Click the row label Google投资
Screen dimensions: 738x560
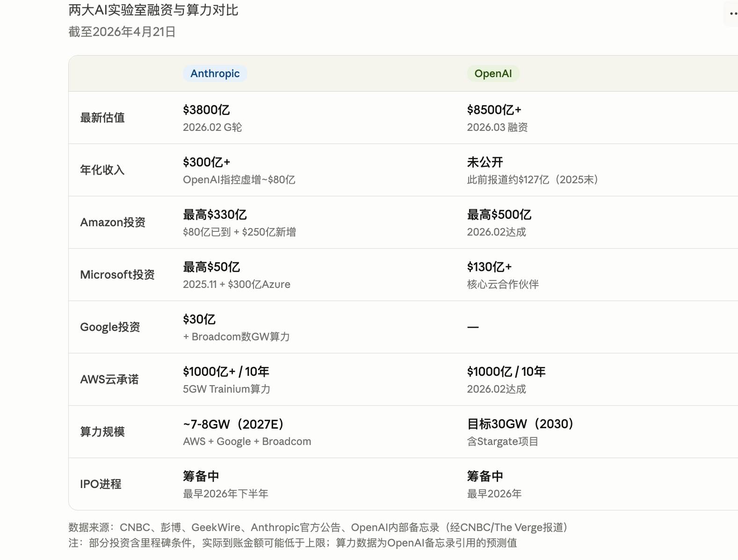(x=110, y=327)
